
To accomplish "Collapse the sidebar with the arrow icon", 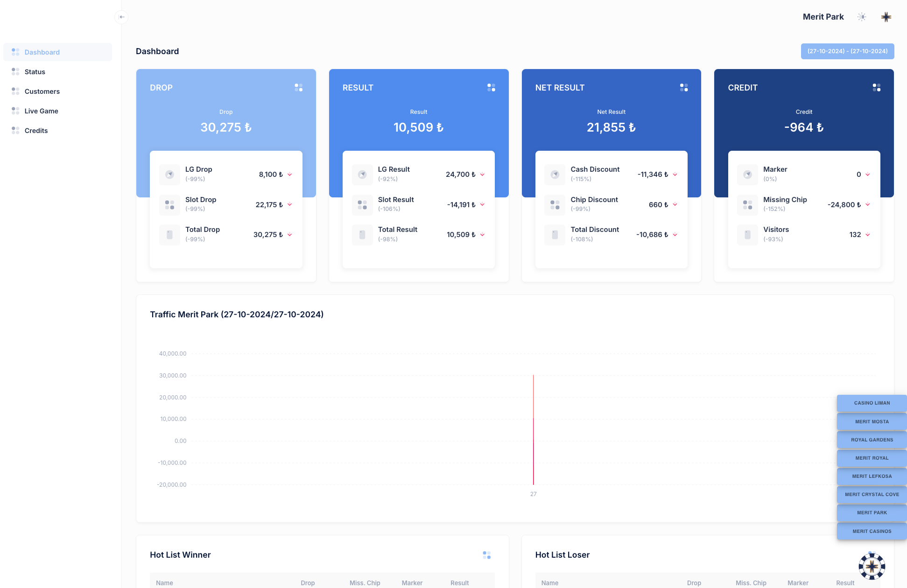I will pyautogui.click(x=122, y=17).
